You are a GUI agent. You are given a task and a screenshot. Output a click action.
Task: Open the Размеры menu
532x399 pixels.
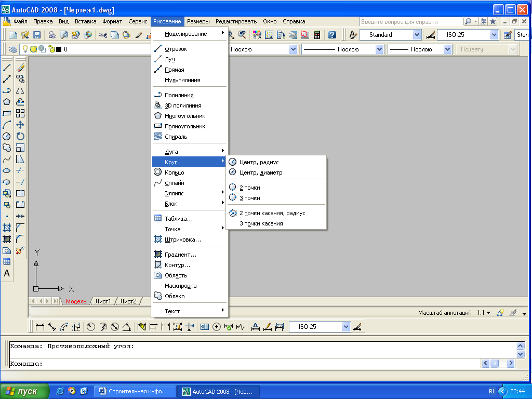(198, 21)
